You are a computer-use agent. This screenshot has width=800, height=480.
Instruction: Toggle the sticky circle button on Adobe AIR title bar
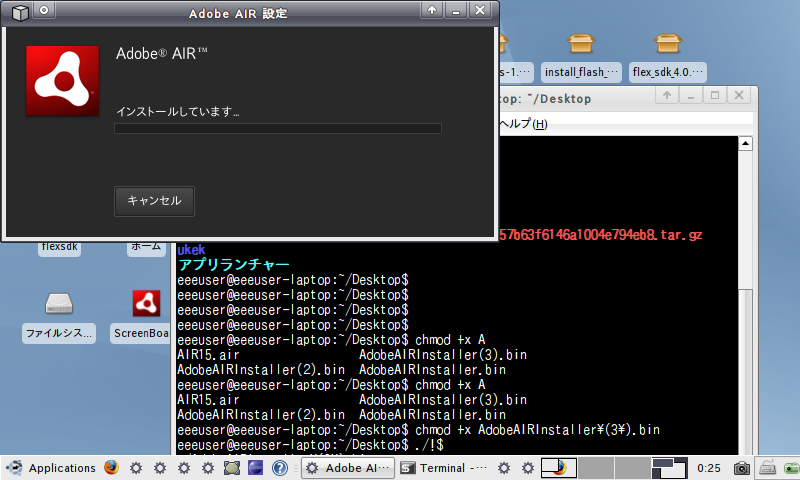pyautogui.click(x=44, y=10)
